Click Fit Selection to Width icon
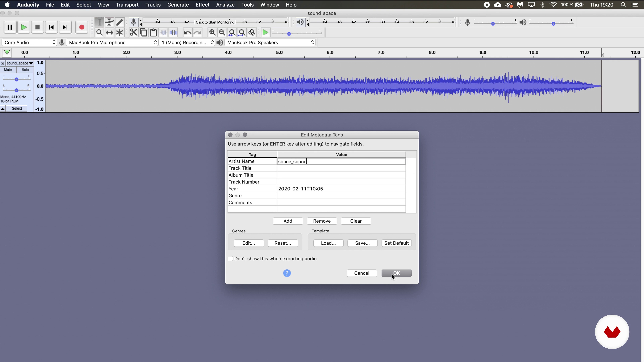Viewport: 644px width, 362px height. 232,33
